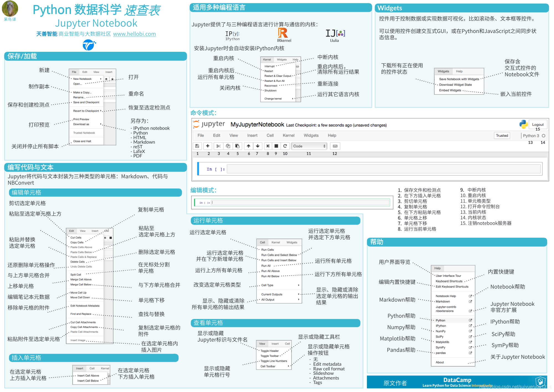Copy selected cells with the copy icon
554x392 pixels.
pyautogui.click(x=228, y=146)
